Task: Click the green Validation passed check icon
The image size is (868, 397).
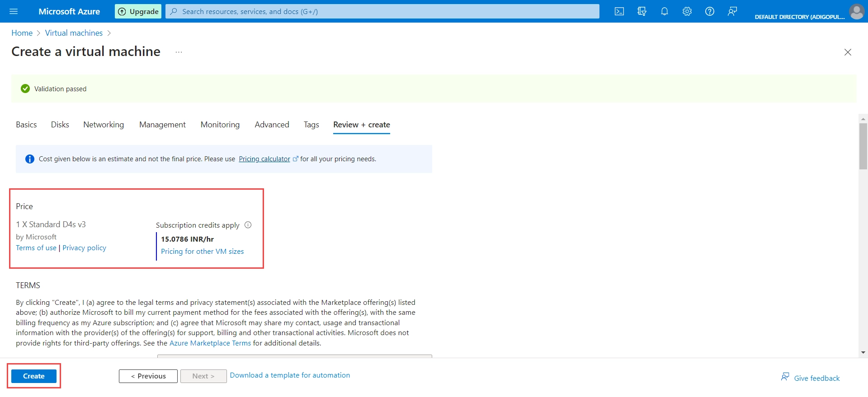Action: [25, 89]
